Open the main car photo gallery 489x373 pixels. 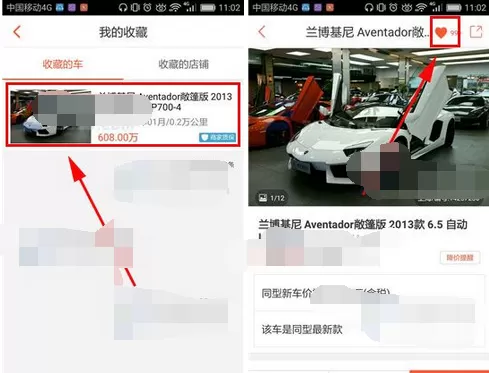[369, 127]
